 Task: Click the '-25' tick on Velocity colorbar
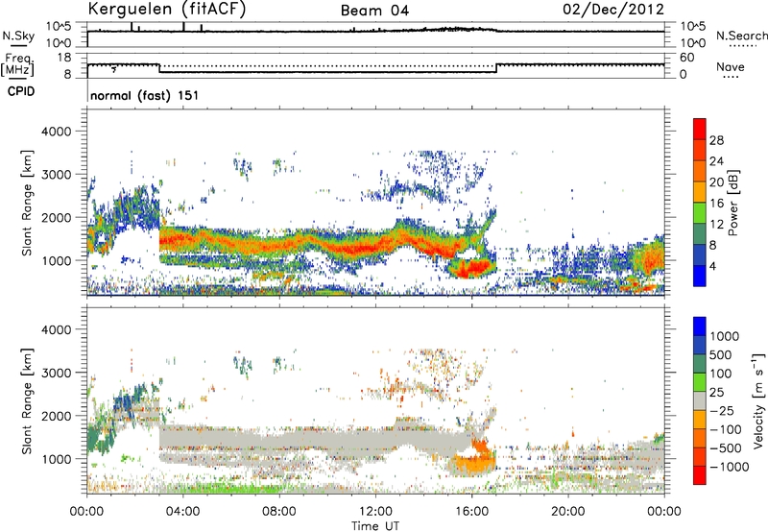pos(722,410)
